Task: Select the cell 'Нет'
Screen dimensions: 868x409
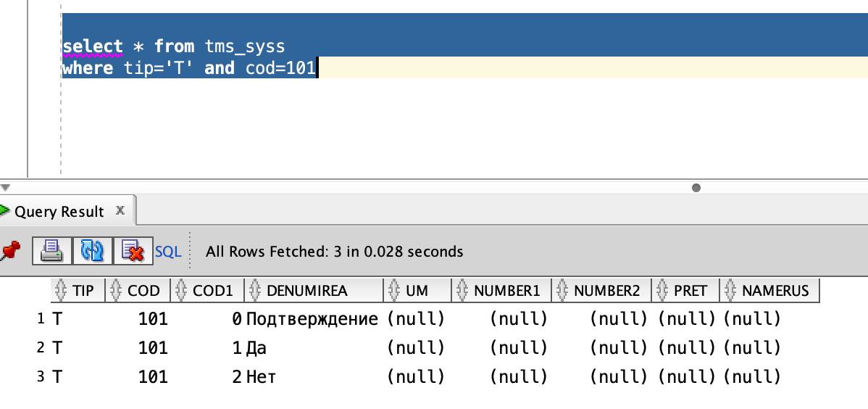Action: point(261,377)
